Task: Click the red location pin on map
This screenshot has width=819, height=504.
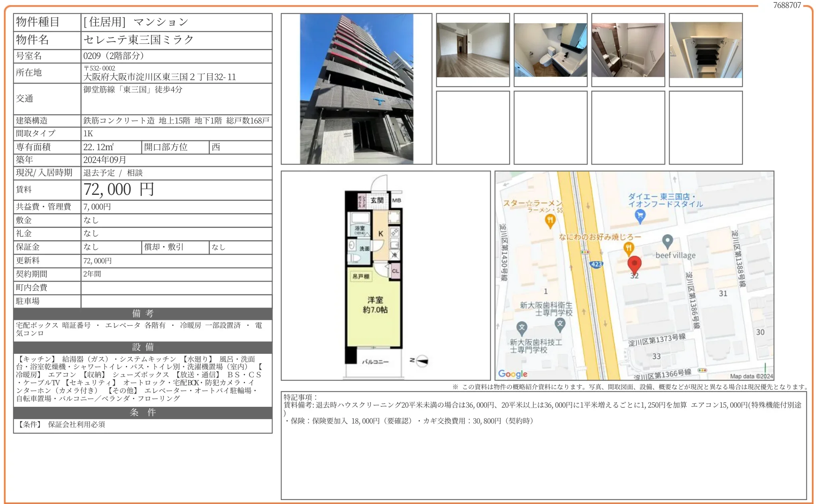Action: [634, 264]
